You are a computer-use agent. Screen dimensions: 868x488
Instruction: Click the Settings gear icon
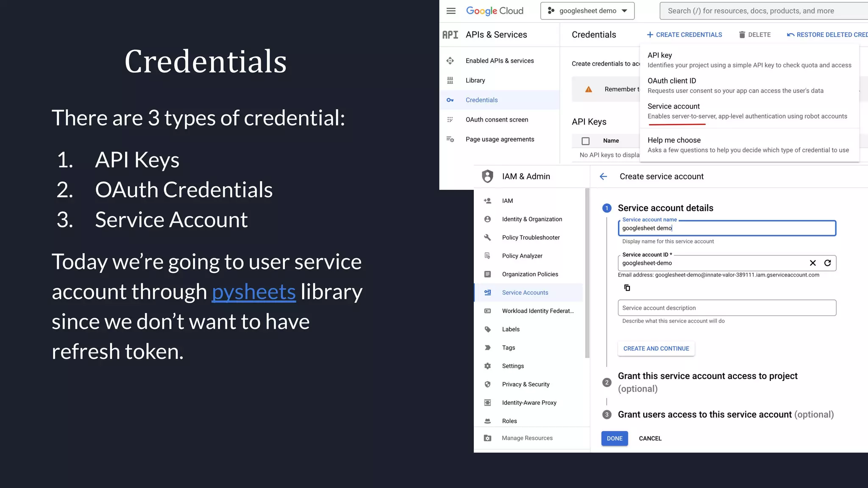[x=487, y=366]
